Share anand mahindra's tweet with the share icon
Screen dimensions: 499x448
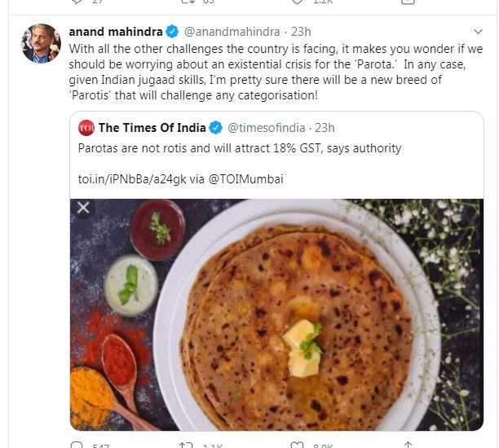click(408, 445)
